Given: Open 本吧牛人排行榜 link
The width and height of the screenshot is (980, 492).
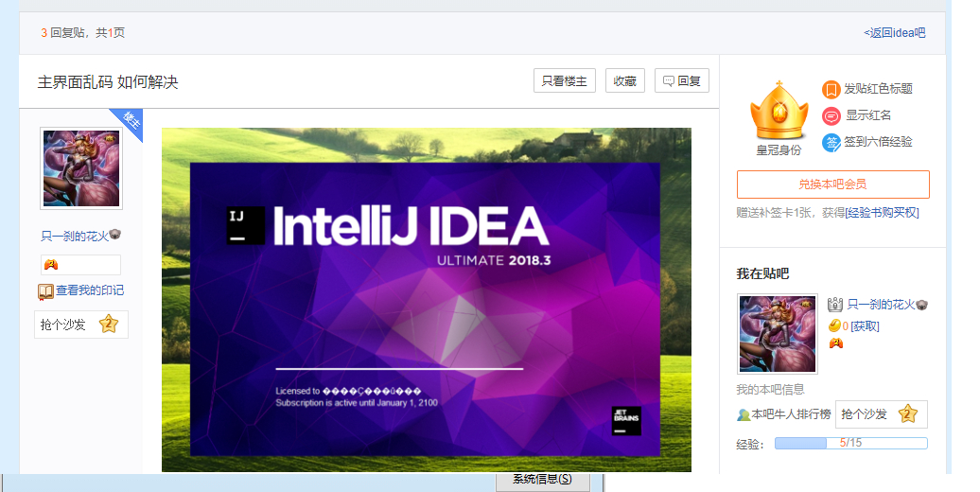Looking at the screenshot, I should pyautogui.click(x=791, y=414).
